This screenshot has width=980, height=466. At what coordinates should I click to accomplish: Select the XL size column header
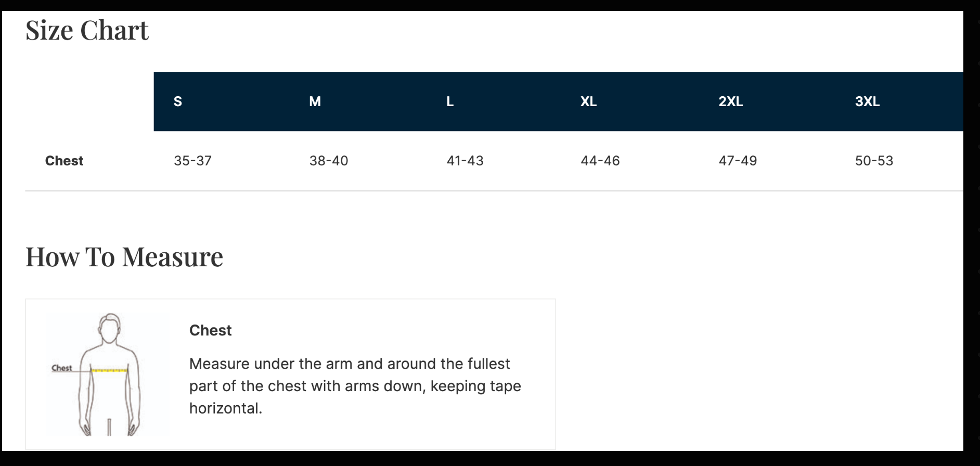[x=588, y=101]
